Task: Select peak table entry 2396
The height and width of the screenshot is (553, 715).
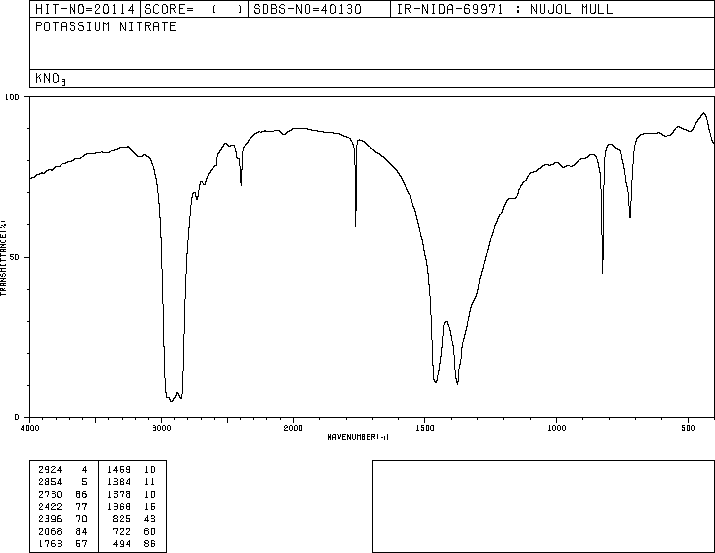Action: (x=50, y=519)
